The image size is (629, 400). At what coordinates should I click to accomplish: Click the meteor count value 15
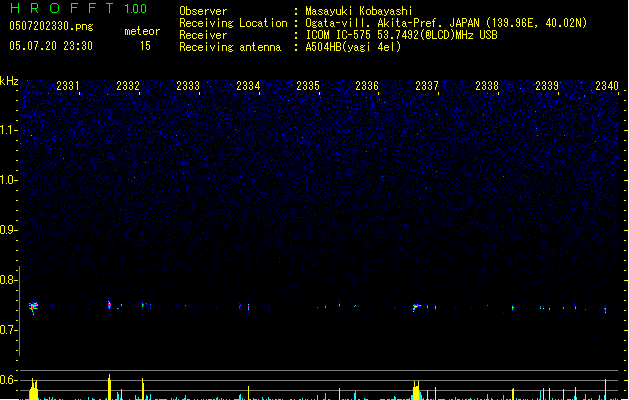coord(145,46)
